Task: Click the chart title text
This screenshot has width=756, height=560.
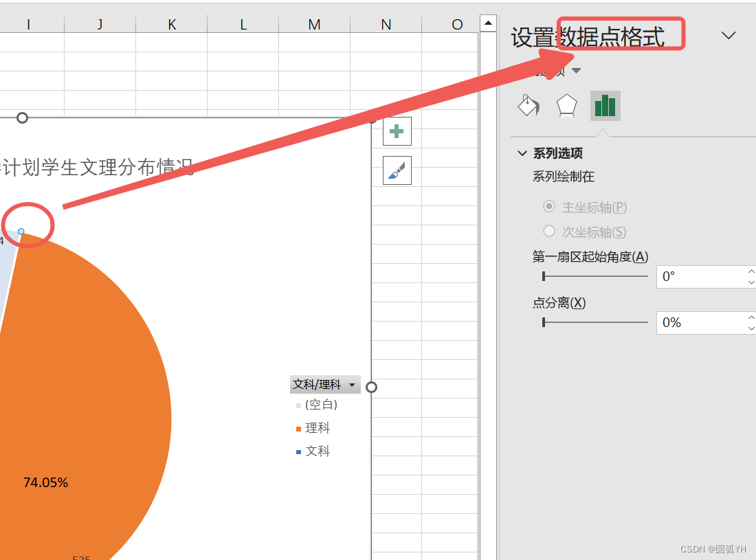Action: (x=97, y=167)
